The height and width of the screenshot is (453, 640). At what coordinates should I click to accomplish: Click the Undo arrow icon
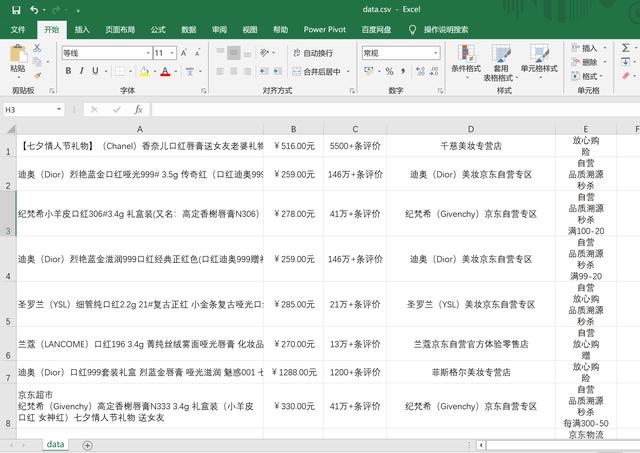coord(34,10)
